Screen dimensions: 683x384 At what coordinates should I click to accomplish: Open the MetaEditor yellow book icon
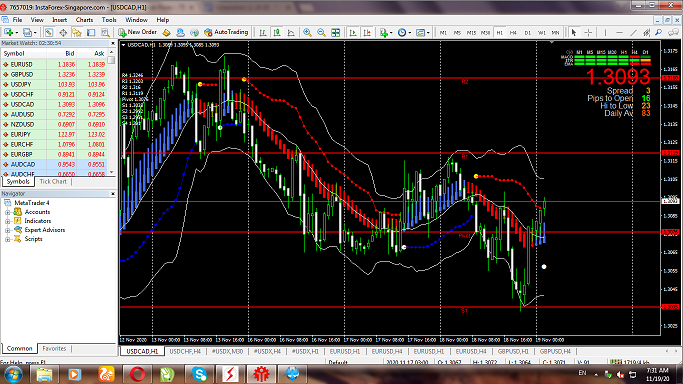point(166,32)
